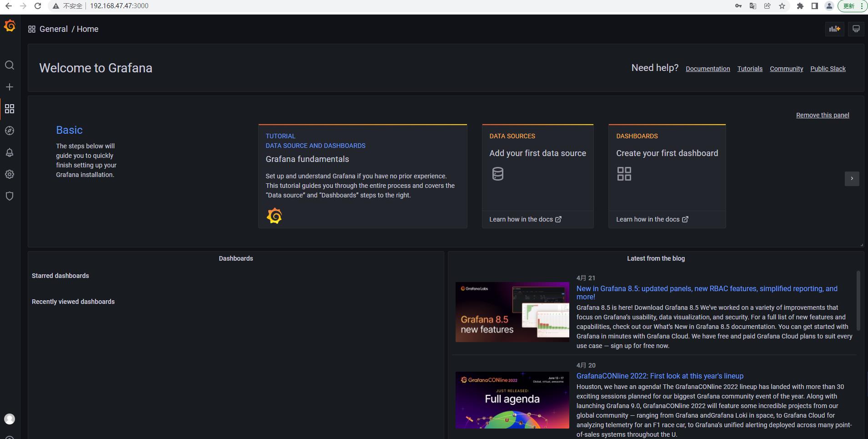The image size is (868, 439).
Task: Click the database icon in Data Sources card
Action: tap(498, 174)
